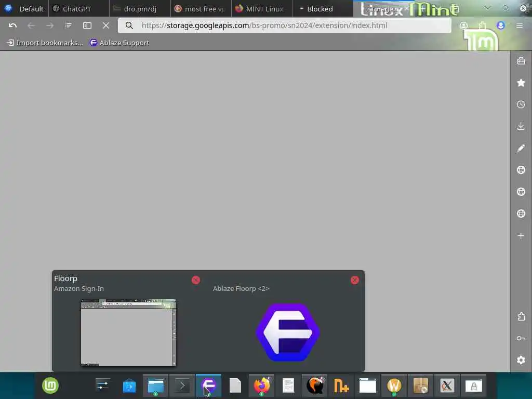
Task: Open the second globe web panel
Action: click(x=521, y=192)
